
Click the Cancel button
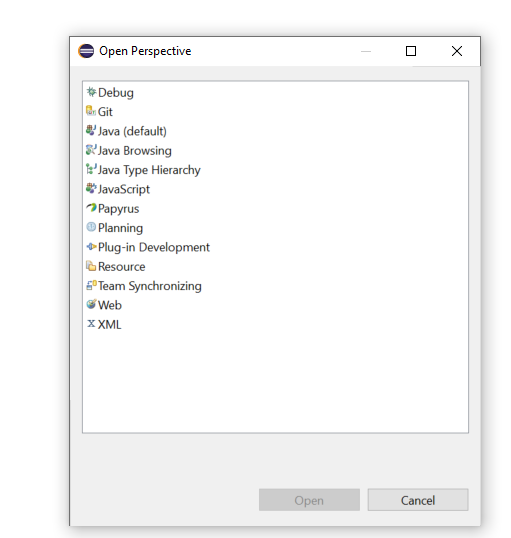(x=418, y=500)
